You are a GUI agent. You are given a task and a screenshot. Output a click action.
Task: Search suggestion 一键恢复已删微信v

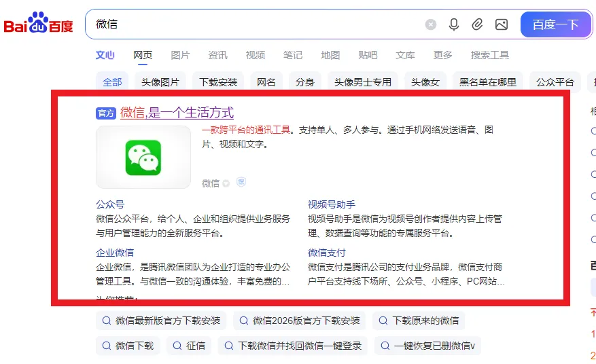[x=427, y=346]
